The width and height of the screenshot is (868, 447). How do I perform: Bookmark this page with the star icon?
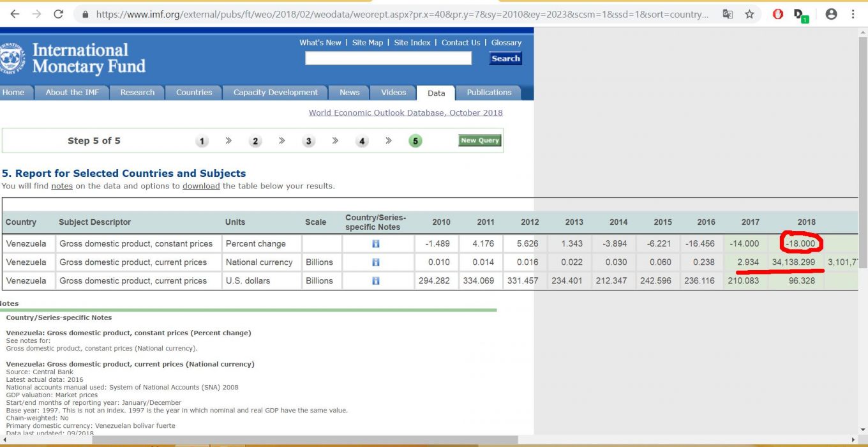click(x=749, y=14)
